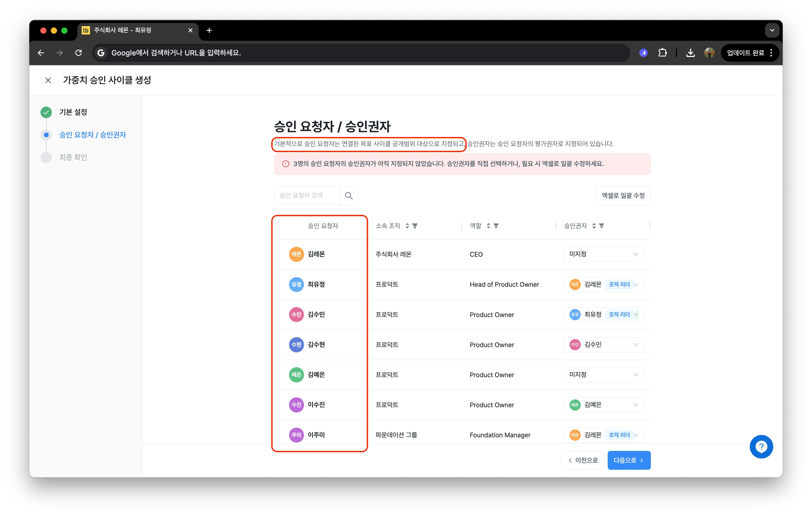
Task: Click the 승인 요청자 검색 input field
Action: point(307,196)
